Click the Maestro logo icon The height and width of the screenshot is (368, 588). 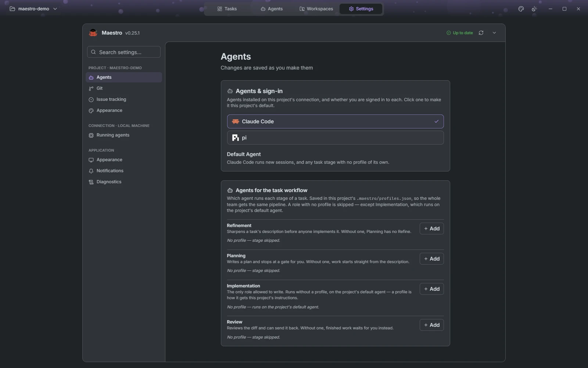93,33
